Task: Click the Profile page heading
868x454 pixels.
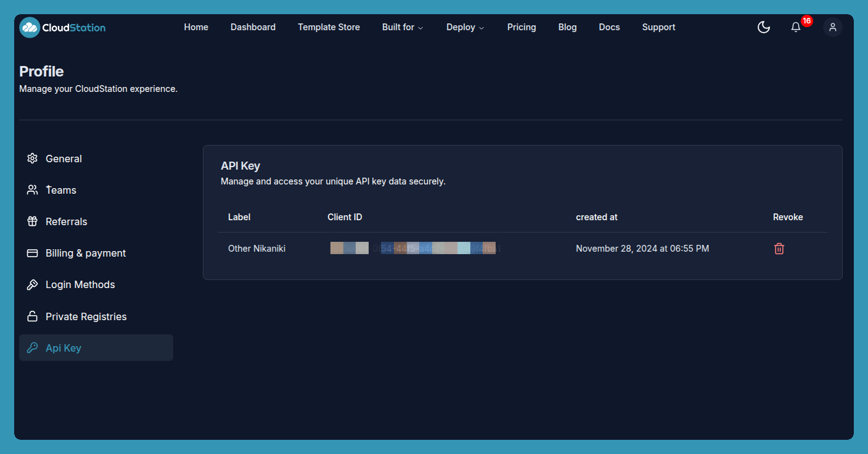Action: tap(41, 71)
